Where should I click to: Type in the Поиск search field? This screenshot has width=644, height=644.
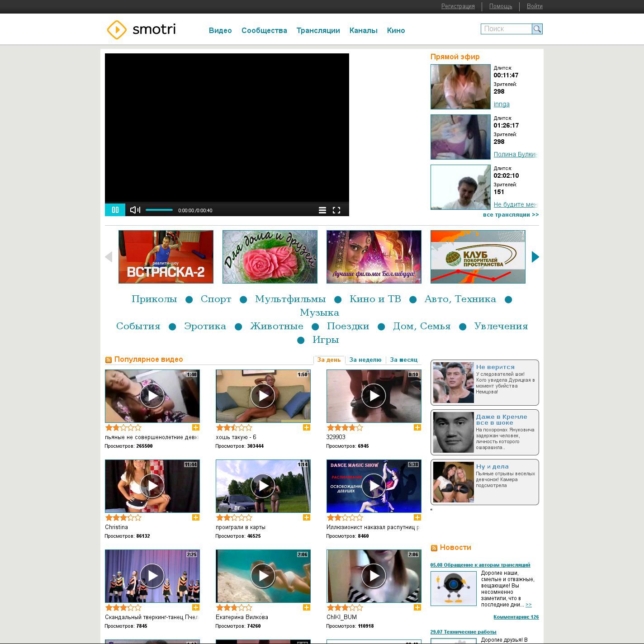point(506,29)
